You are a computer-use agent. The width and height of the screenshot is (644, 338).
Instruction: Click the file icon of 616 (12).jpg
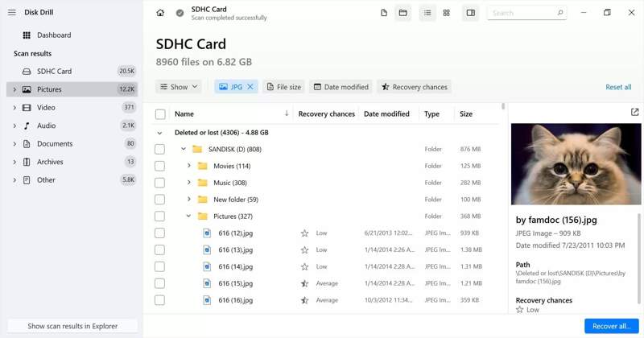(x=208, y=233)
